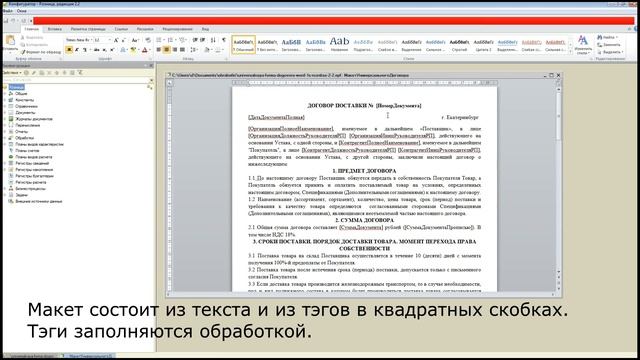Viewport: 640px width, 360px height.
Task: Open the Окна menu in menu bar
Action: point(22,11)
